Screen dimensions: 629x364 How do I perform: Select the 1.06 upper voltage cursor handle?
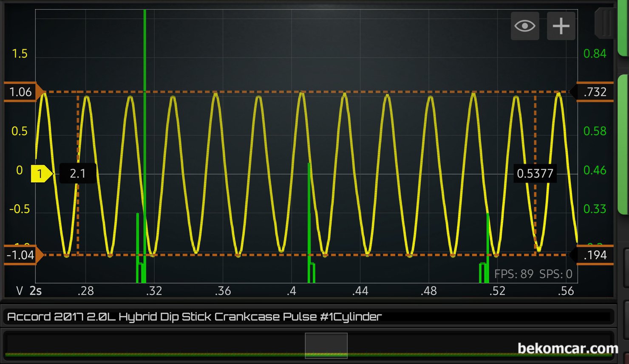click(x=23, y=92)
